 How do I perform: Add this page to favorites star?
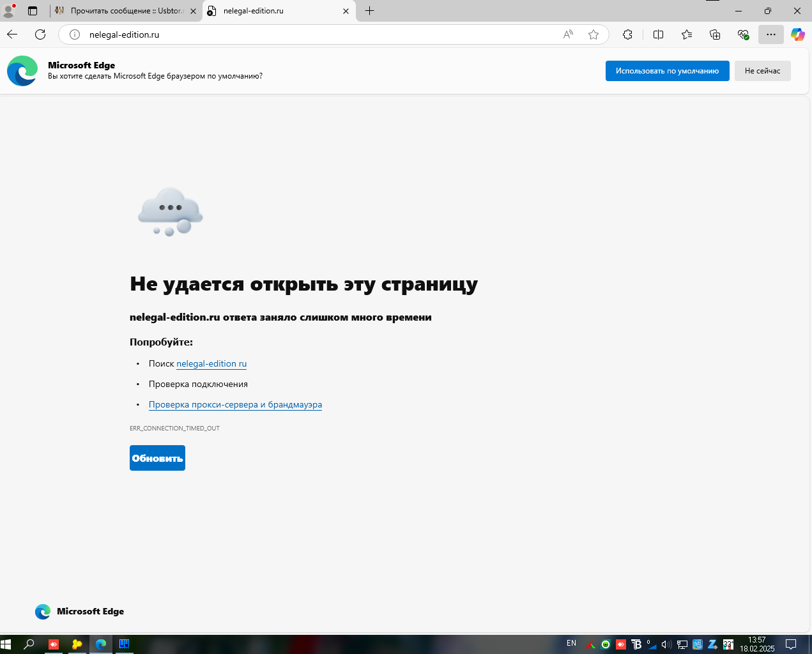click(x=594, y=34)
